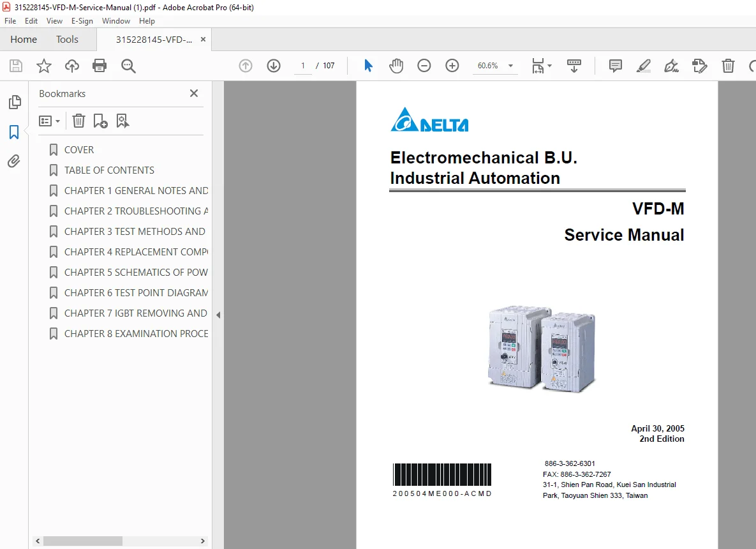The height and width of the screenshot is (549, 756).
Task: Zoom in with plus icon
Action: [452, 66]
